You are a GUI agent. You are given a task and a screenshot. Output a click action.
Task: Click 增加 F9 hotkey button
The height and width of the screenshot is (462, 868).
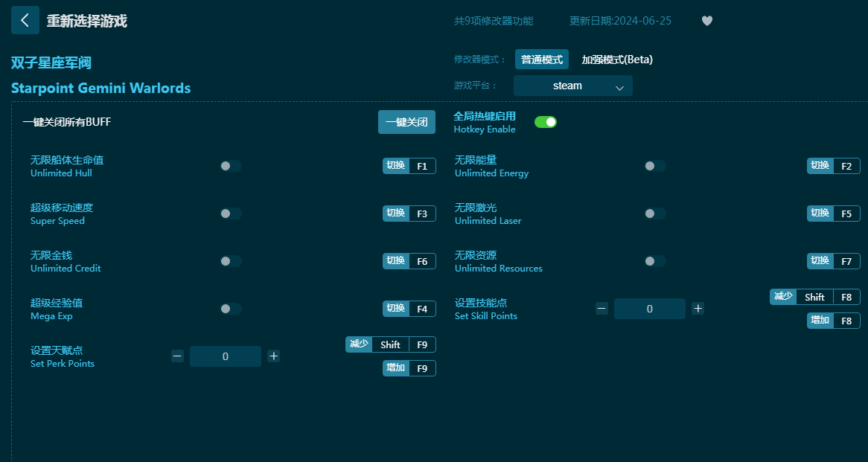click(409, 368)
